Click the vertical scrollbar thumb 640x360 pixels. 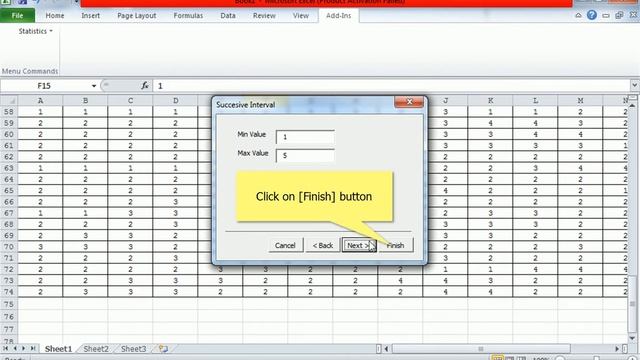click(x=633, y=304)
